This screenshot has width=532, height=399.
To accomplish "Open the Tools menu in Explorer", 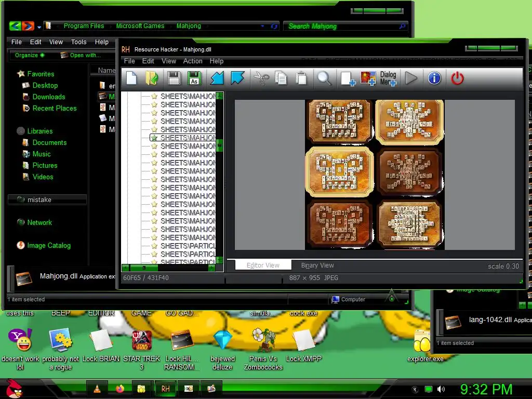I will [79, 42].
